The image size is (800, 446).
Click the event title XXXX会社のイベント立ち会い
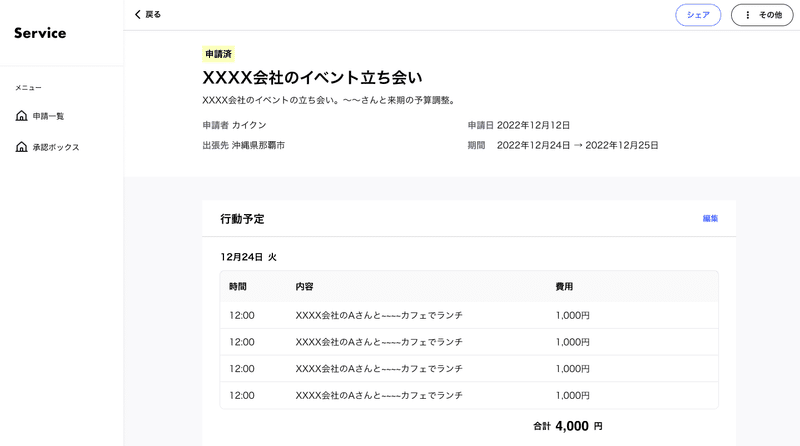(312, 77)
